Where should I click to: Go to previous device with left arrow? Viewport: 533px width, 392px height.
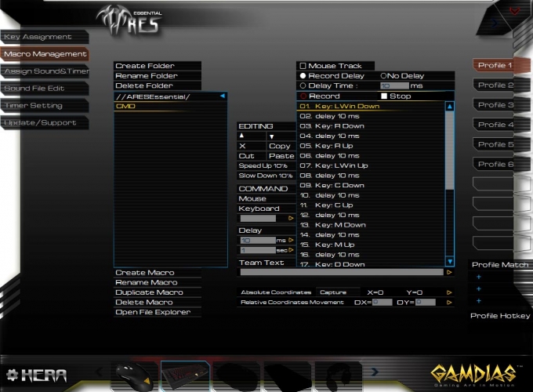coord(99,372)
